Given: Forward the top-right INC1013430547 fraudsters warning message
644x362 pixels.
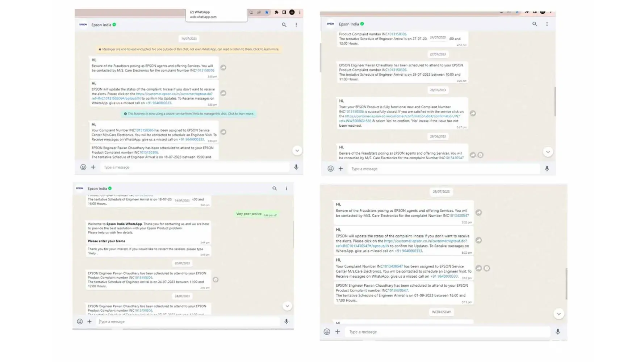Looking at the screenshot, I should point(473,155).
